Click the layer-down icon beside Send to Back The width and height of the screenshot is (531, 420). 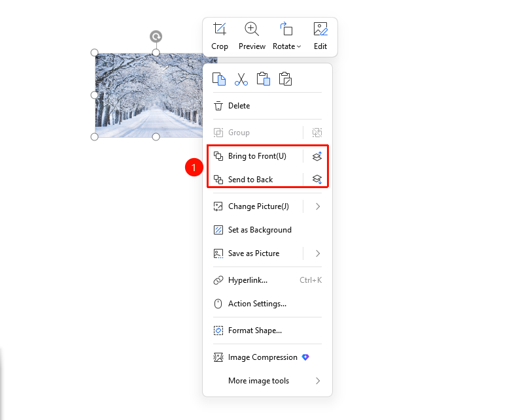click(317, 180)
